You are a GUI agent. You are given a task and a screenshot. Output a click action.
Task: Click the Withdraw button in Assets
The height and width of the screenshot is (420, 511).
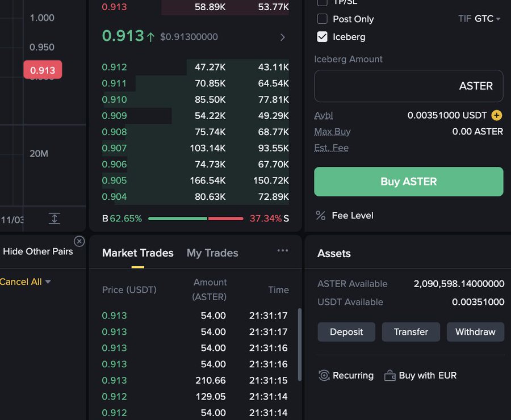475,332
